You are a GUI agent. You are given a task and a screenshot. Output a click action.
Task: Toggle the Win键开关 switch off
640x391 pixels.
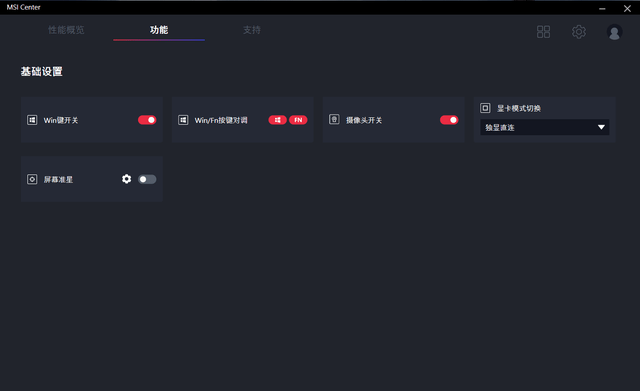coord(147,120)
